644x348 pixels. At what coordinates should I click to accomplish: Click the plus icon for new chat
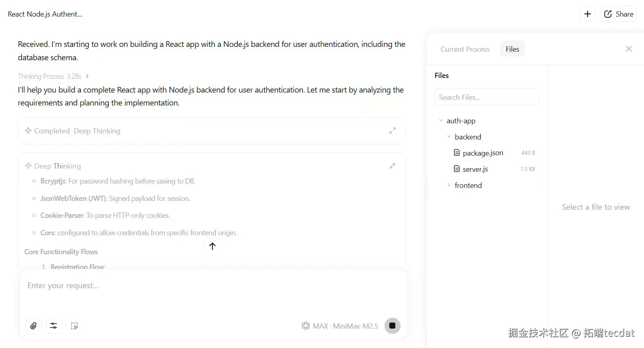587,14
